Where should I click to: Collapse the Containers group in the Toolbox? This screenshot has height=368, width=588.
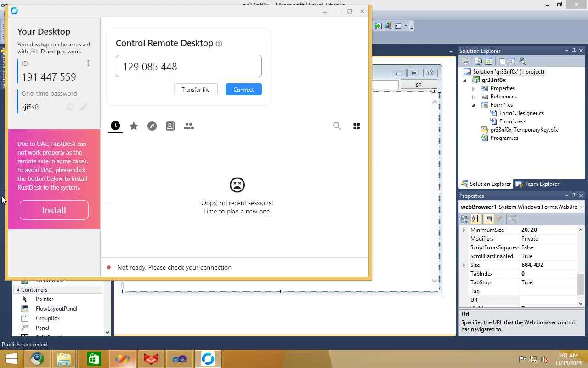click(18, 290)
